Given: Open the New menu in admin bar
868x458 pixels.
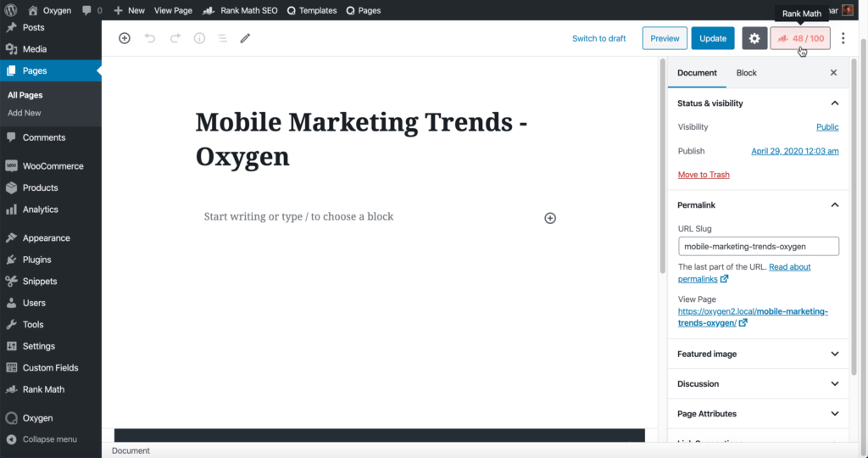Looking at the screenshot, I should click(129, 10).
